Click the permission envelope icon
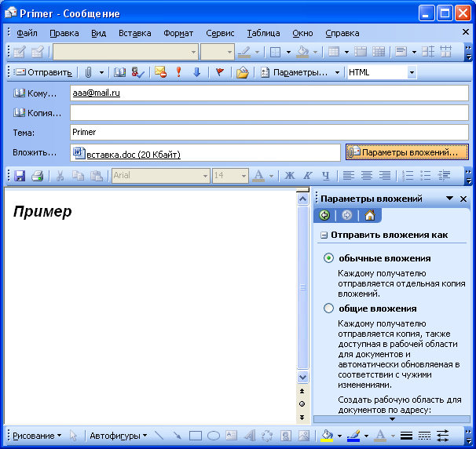Image resolution: width=476 pixels, height=449 pixels. point(160,72)
